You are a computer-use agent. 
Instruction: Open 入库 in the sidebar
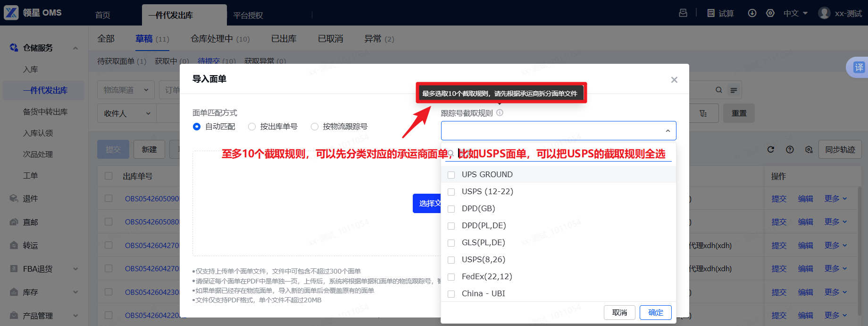[x=31, y=69]
